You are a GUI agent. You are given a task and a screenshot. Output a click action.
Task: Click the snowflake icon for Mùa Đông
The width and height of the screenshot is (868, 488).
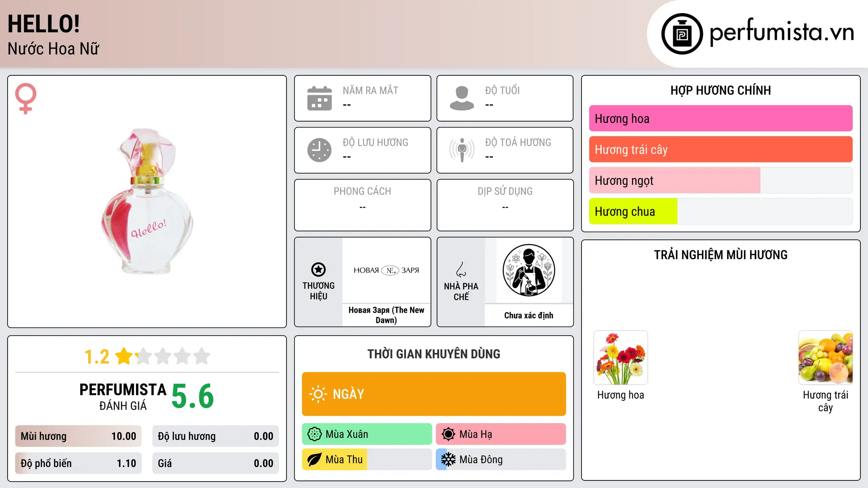(448, 460)
